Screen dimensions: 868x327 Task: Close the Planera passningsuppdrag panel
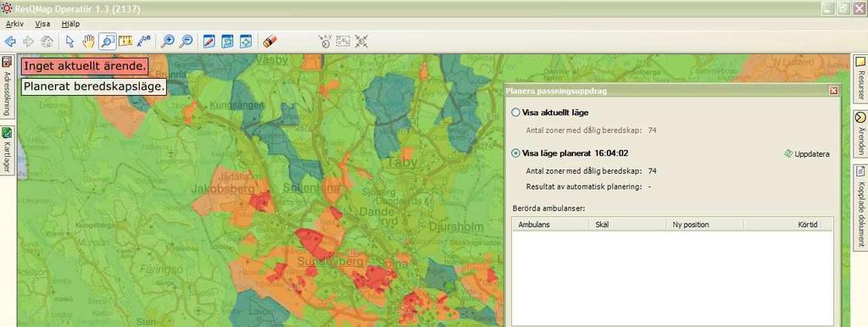coord(834,91)
